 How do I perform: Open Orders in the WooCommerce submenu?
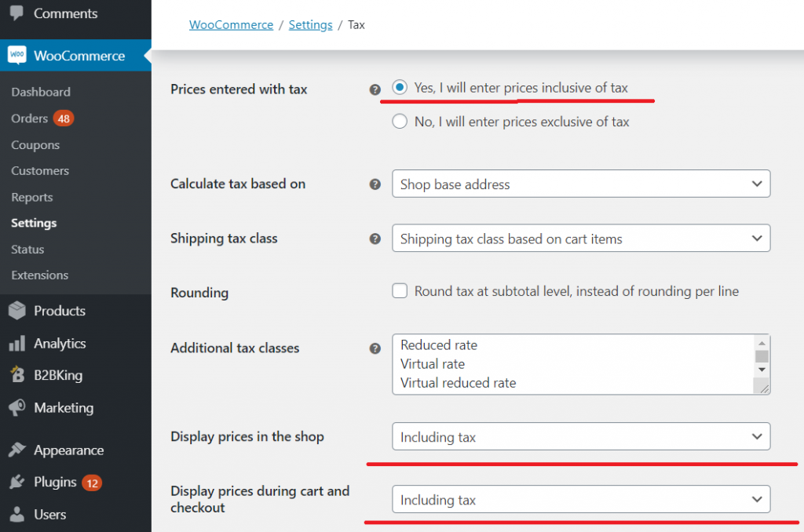(30, 118)
